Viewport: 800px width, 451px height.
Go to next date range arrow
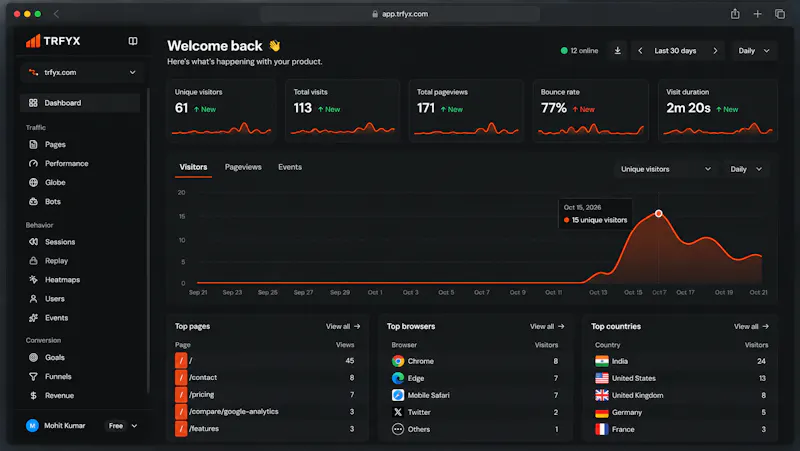tap(715, 51)
